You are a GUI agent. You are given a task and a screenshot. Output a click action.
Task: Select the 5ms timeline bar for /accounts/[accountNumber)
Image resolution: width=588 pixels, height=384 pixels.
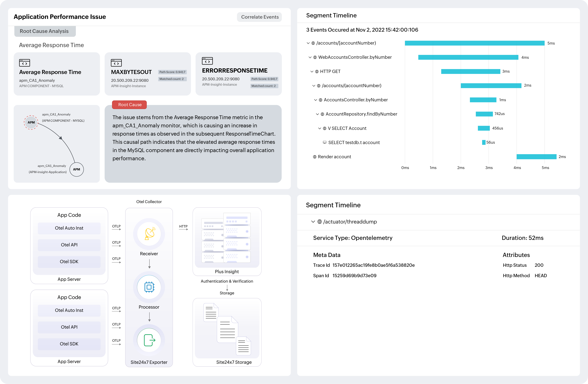(x=475, y=43)
